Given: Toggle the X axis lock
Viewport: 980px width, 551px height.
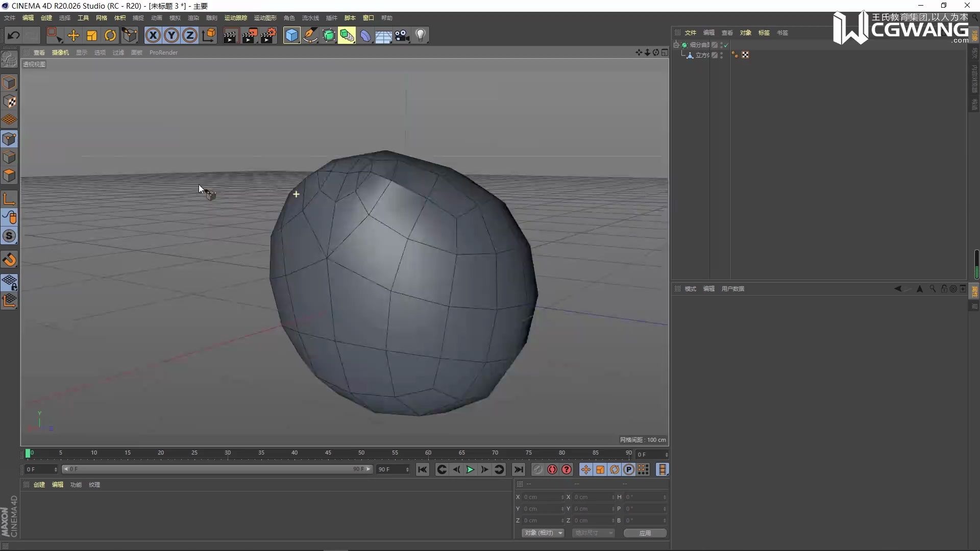Looking at the screenshot, I should [153, 35].
